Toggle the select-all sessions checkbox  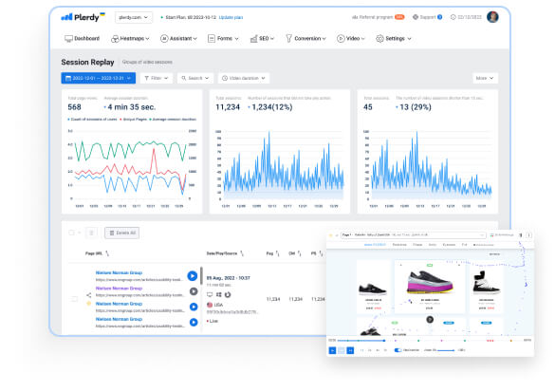(x=71, y=233)
